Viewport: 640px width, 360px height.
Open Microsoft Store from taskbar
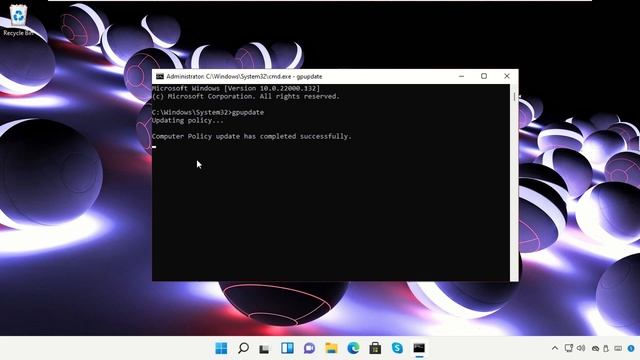tap(375, 348)
